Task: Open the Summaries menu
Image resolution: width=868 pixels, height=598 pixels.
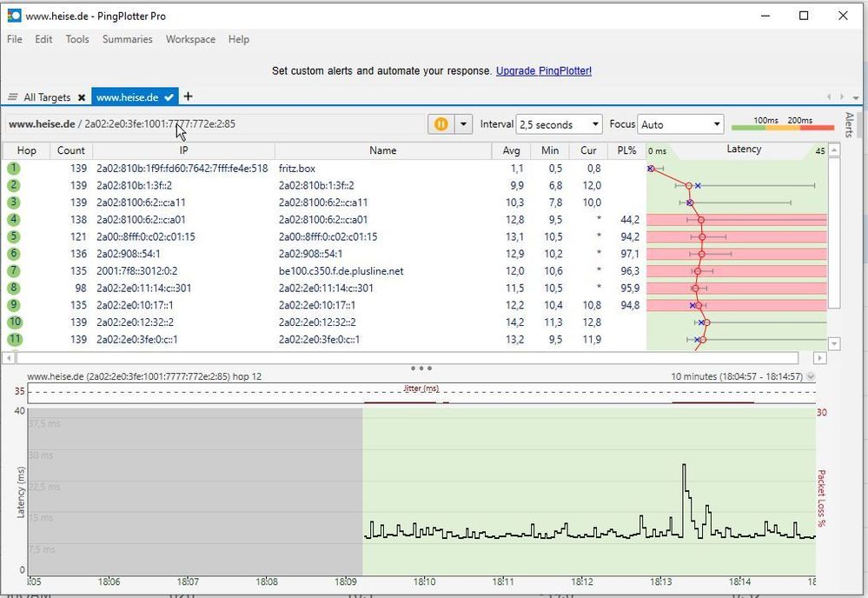Action: pyautogui.click(x=127, y=39)
